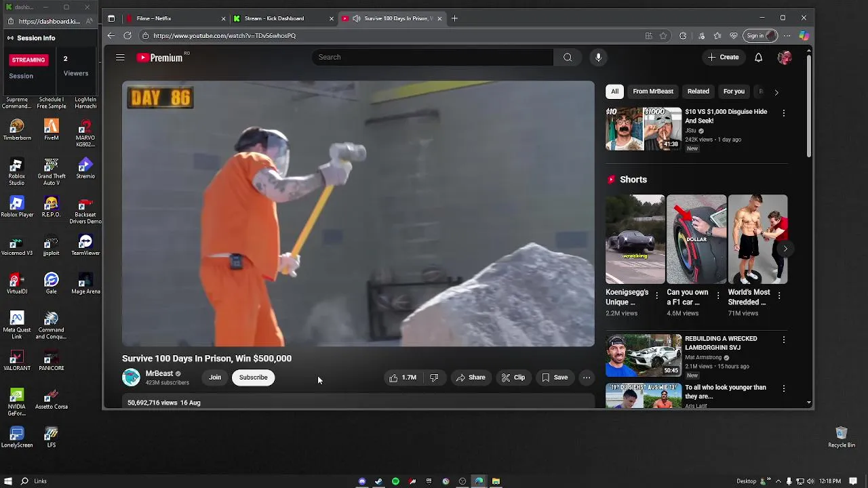Open a new browser tab

click(454, 18)
